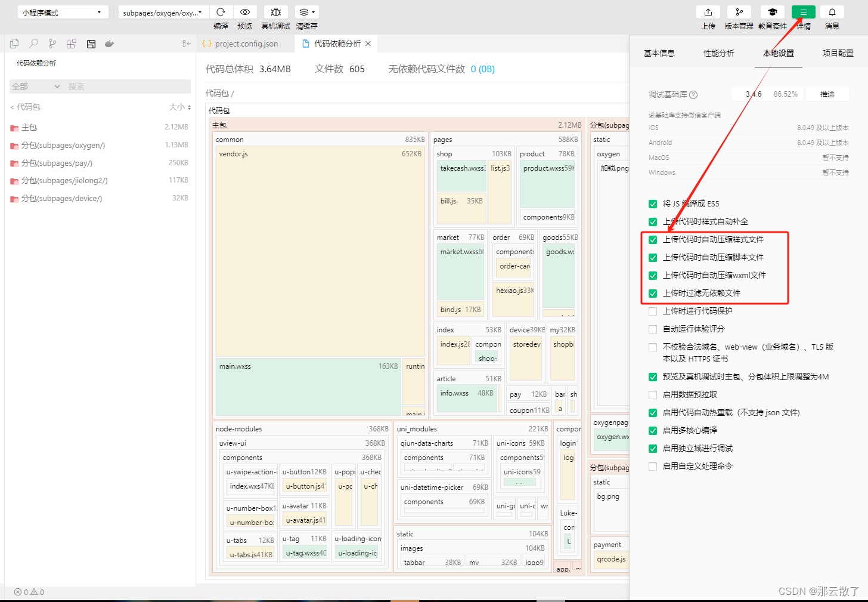Open the 性能分析 tab

coord(719,53)
